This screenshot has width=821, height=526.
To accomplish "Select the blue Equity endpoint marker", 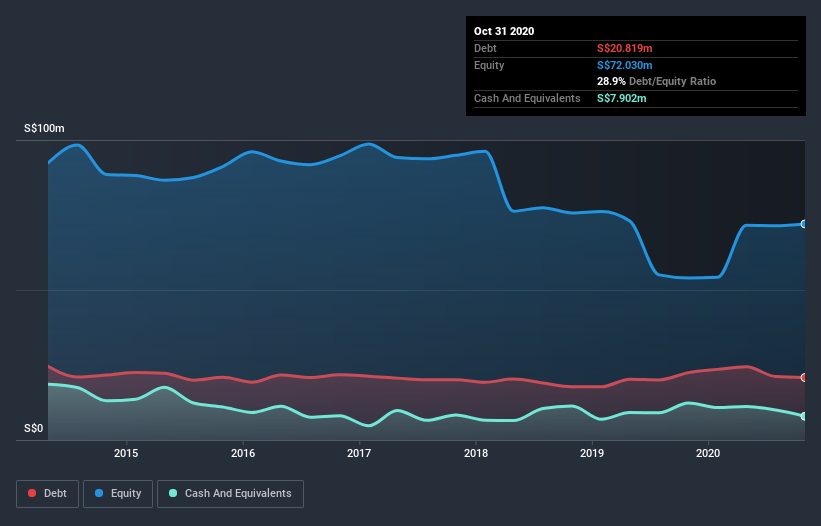I will pos(804,224).
